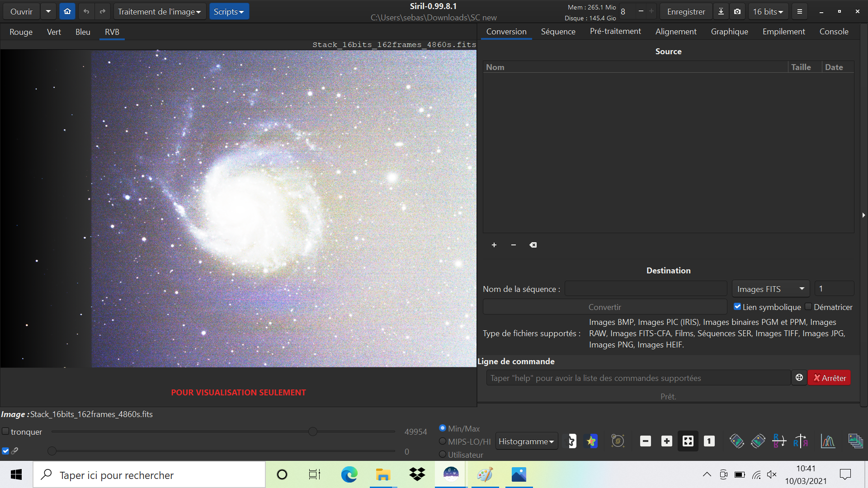Open Dropbox from the taskbar
868x488 pixels.
[417, 474]
